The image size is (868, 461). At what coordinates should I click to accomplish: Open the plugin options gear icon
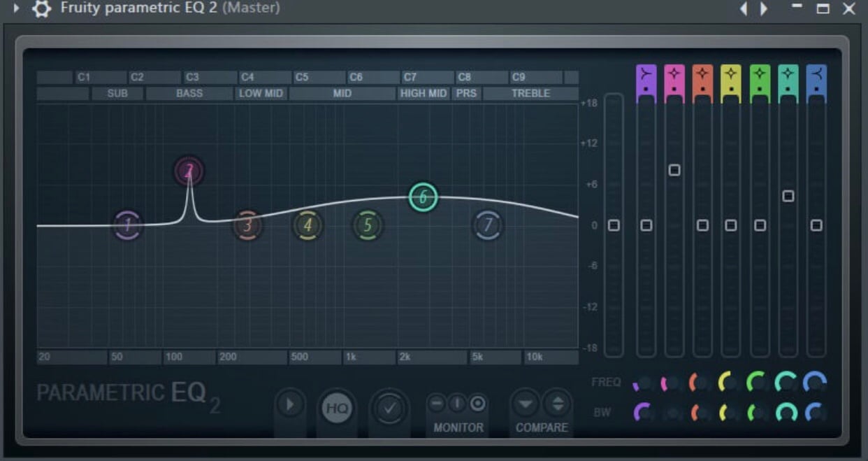[x=42, y=9]
